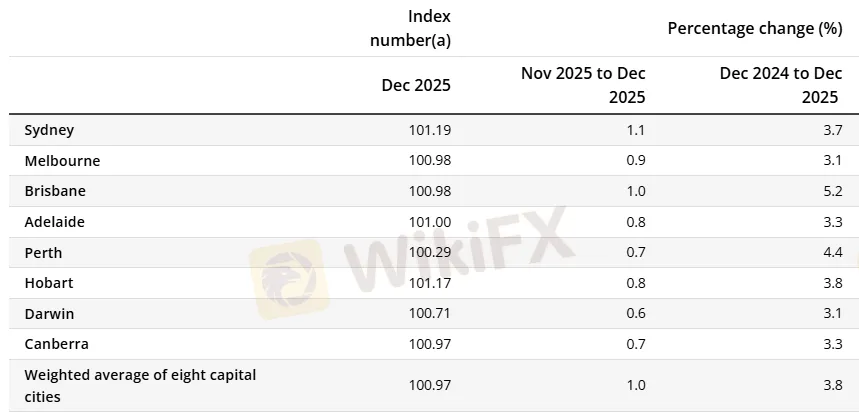Select the Brisbane row label

(55, 191)
